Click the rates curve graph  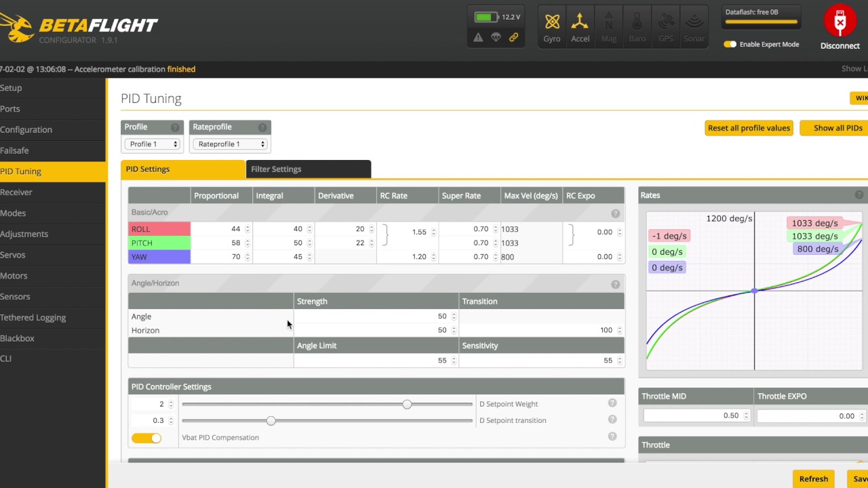(x=754, y=291)
